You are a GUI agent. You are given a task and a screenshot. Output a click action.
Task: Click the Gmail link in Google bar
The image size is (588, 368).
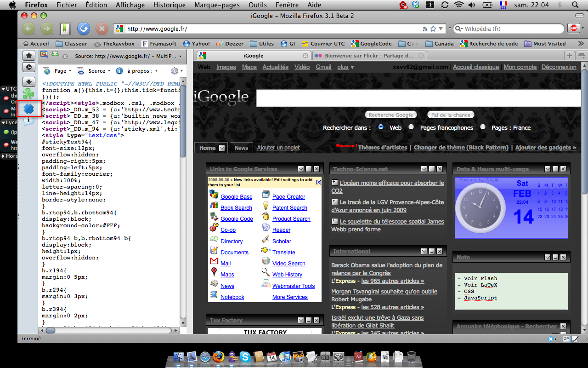coord(323,67)
